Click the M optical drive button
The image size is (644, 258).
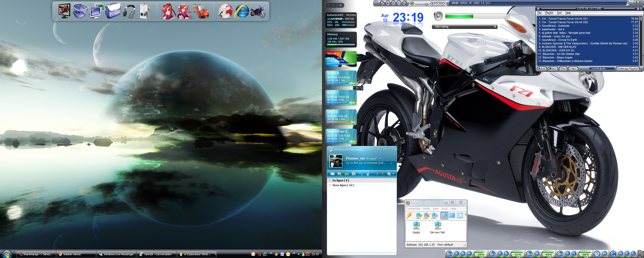pyautogui.click(x=605, y=253)
